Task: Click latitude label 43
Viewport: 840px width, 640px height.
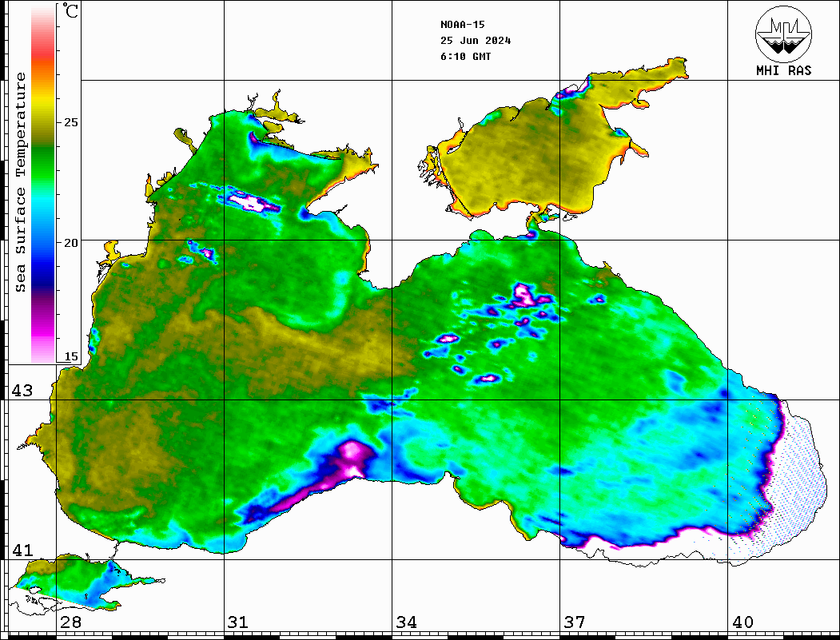Action: [22, 391]
